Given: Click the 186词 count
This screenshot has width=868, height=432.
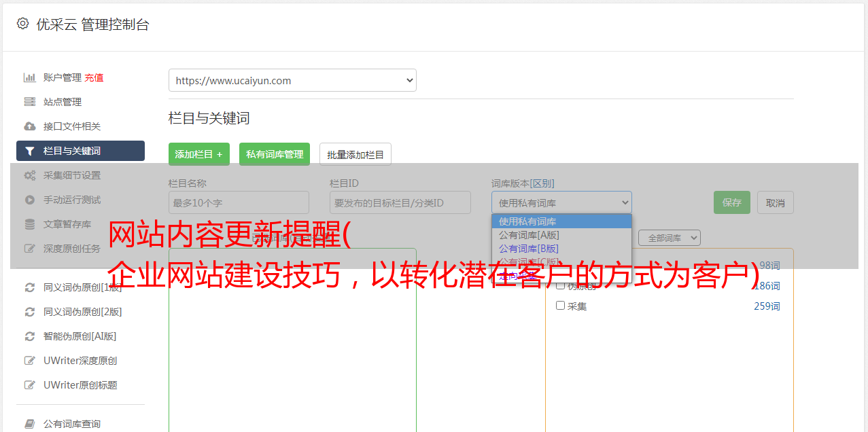Looking at the screenshot, I should tap(767, 286).
